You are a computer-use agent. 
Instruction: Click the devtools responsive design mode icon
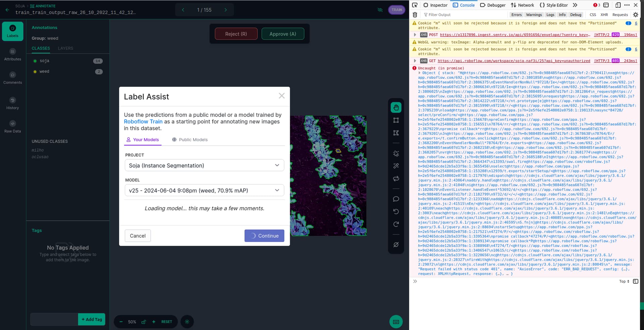[618, 5]
